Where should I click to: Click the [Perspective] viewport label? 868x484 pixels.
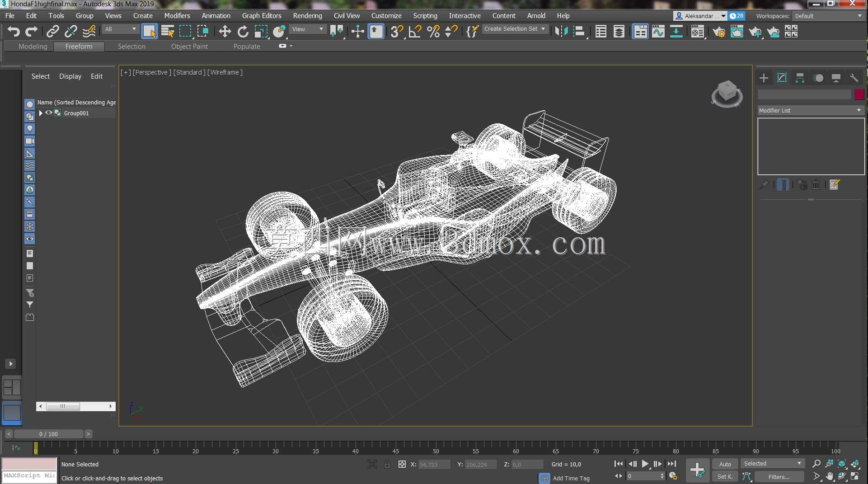click(152, 72)
